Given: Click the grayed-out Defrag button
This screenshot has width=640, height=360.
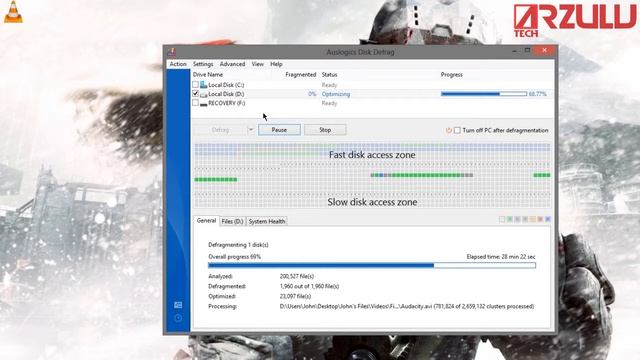Looking at the screenshot, I should point(220,130).
